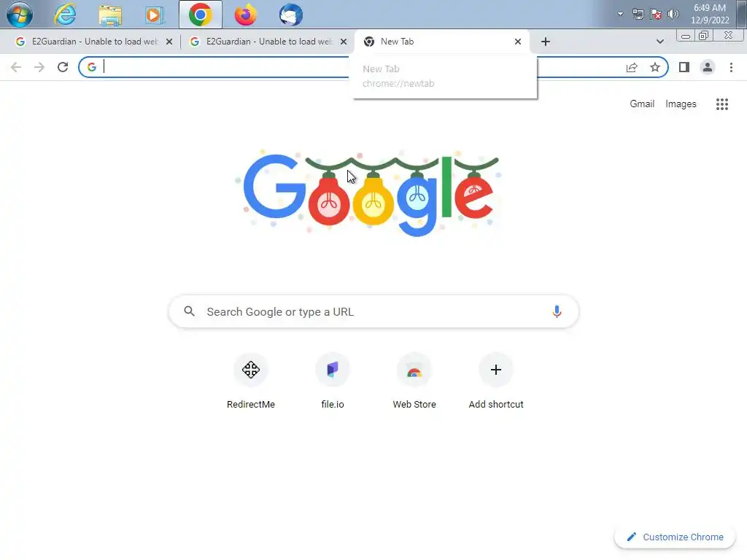Toggle the Chrome side panel

684,67
